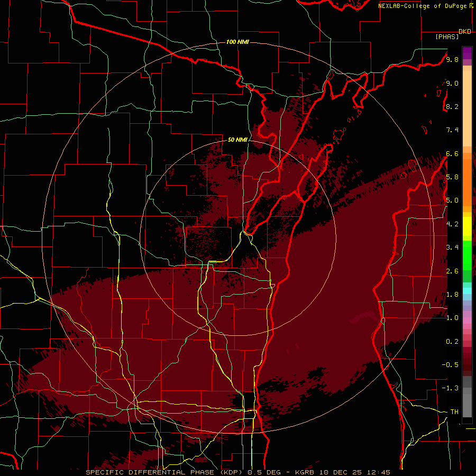The width and height of the screenshot is (476, 476).
Task: Click the 9.8 value on the legend
Action: click(452, 59)
